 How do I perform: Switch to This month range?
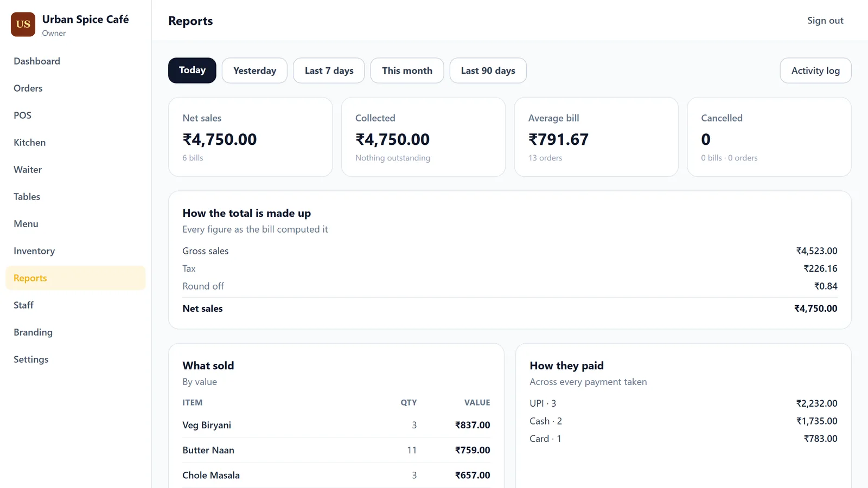407,70
